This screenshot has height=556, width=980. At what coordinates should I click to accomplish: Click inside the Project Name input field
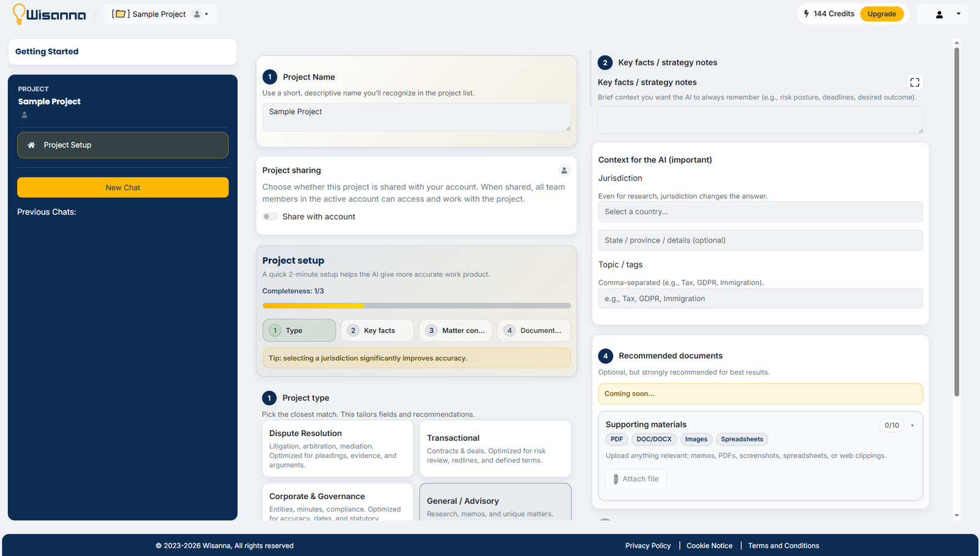[416, 117]
